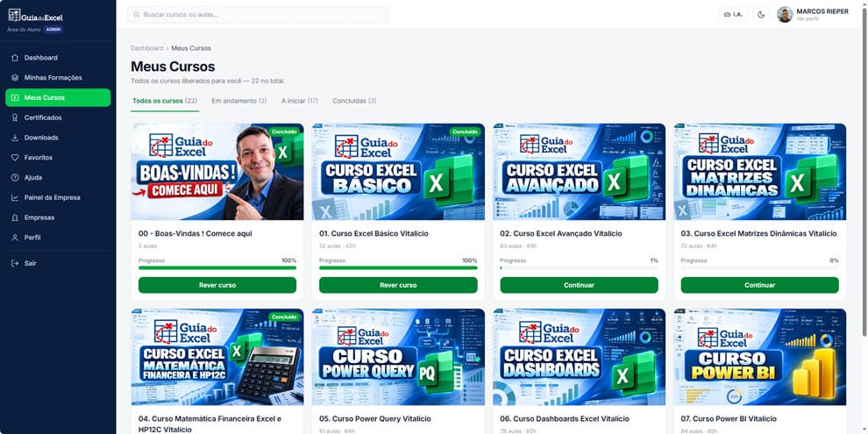868x434 pixels.
Task: Switch to the Em andamento tab
Action: click(239, 101)
